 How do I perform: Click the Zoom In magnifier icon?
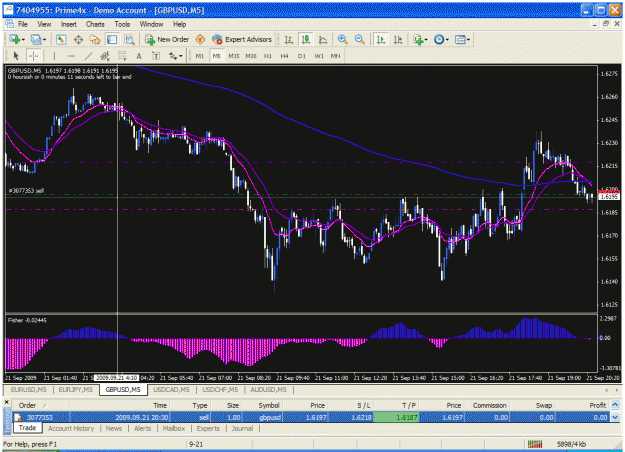coord(342,39)
